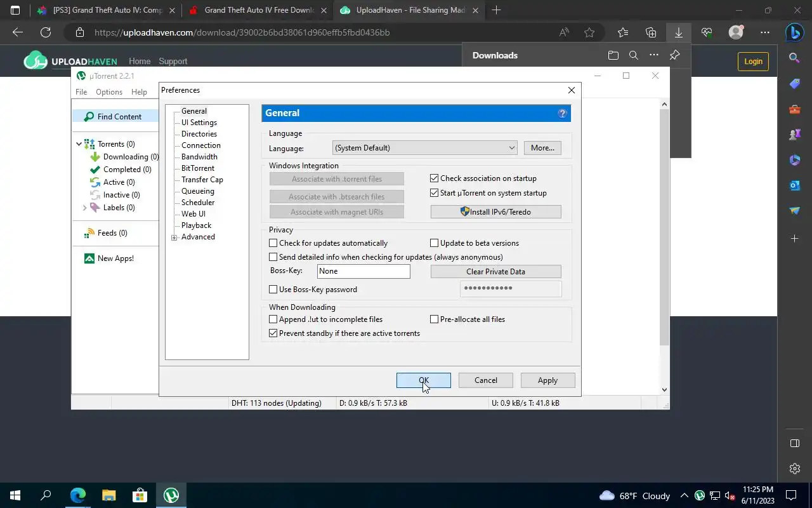Open the µTorrent Help menu
This screenshot has width=812, height=508.
point(139,92)
